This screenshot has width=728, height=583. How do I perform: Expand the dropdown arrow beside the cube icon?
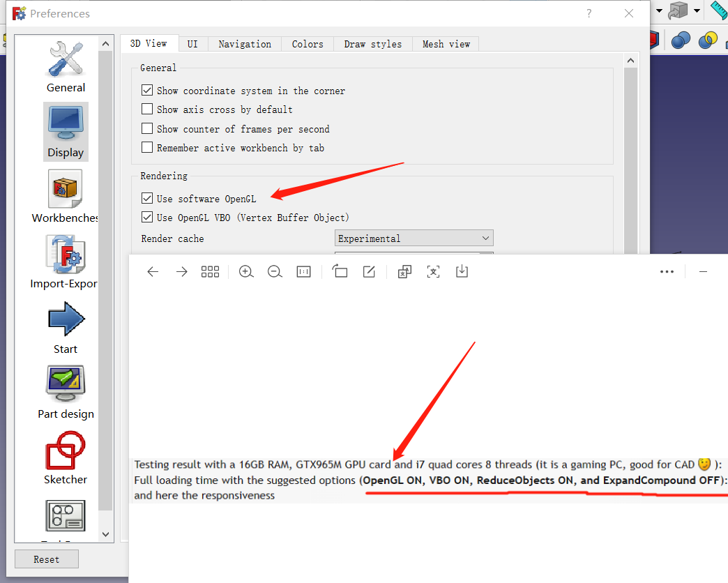[x=697, y=10]
